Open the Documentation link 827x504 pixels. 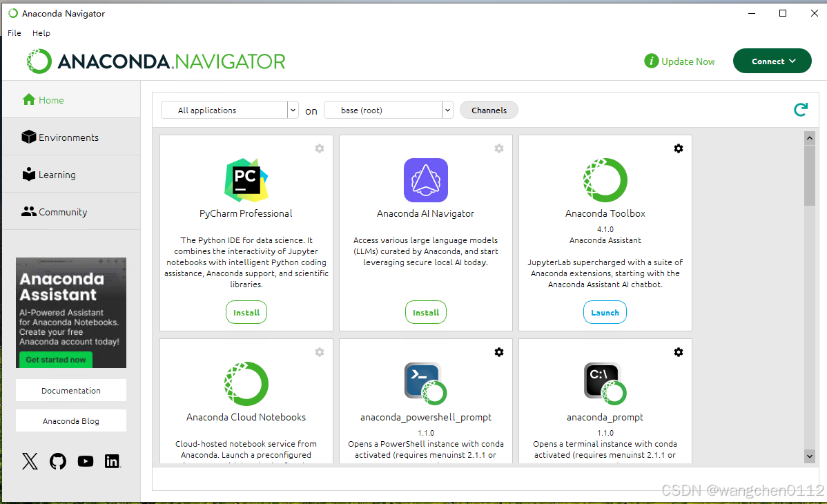(71, 391)
